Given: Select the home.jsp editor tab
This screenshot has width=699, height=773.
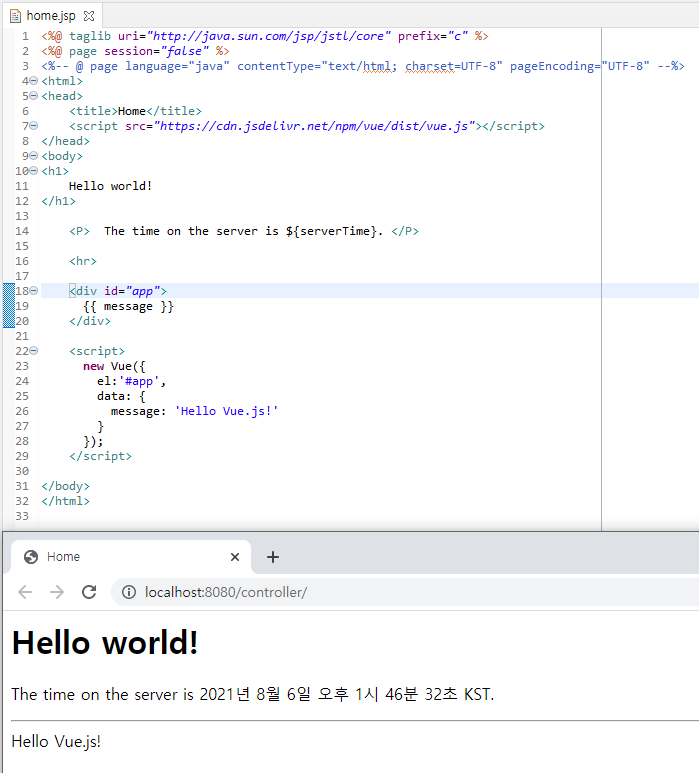Looking at the screenshot, I should (52, 16).
